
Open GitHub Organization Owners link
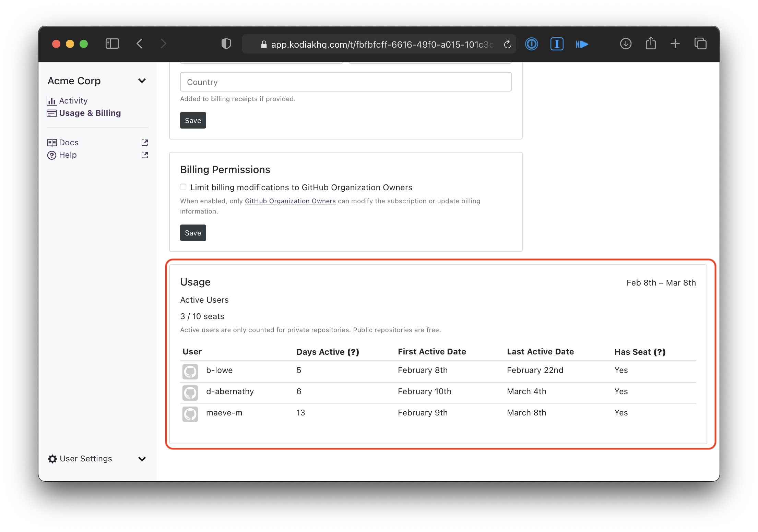coord(290,201)
